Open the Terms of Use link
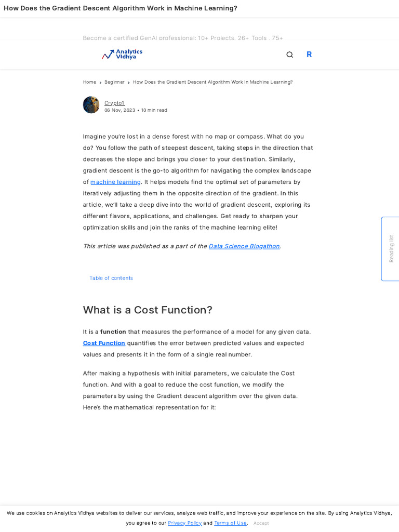This screenshot has width=399, height=532. coord(230,523)
